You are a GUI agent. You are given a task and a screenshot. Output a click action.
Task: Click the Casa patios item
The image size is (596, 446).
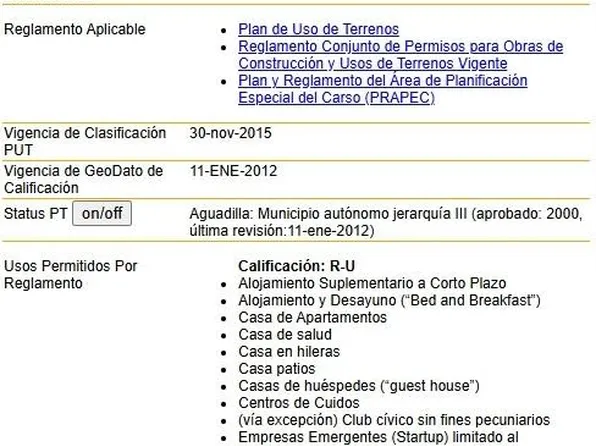(x=277, y=369)
